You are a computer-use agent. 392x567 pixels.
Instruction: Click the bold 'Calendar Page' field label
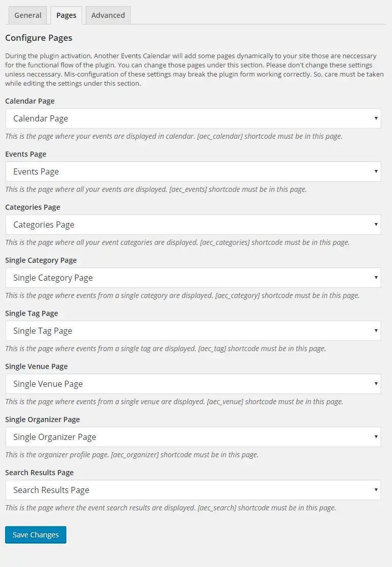tap(30, 101)
